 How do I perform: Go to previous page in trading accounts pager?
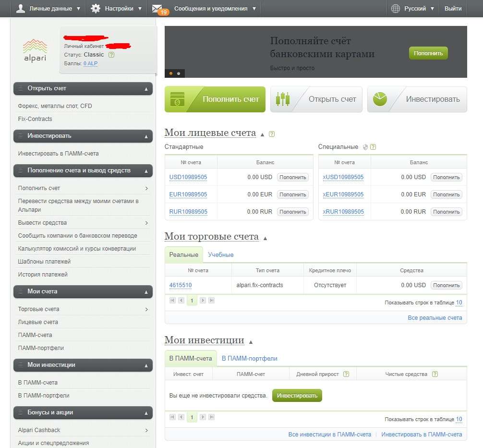click(181, 301)
